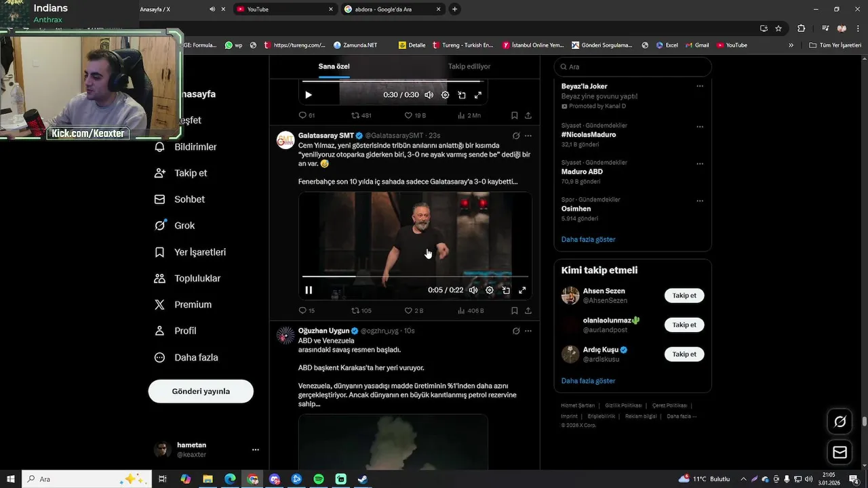Click Daha fazla göster under Kimi takip etmeli
868x488 pixels.
(589, 381)
